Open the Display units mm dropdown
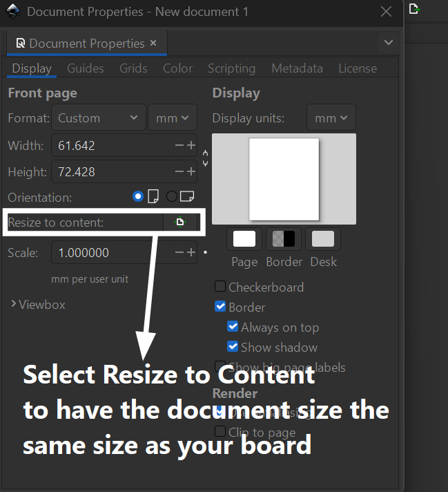This screenshot has width=448, height=492. pyautogui.click(x=331, y=118)
